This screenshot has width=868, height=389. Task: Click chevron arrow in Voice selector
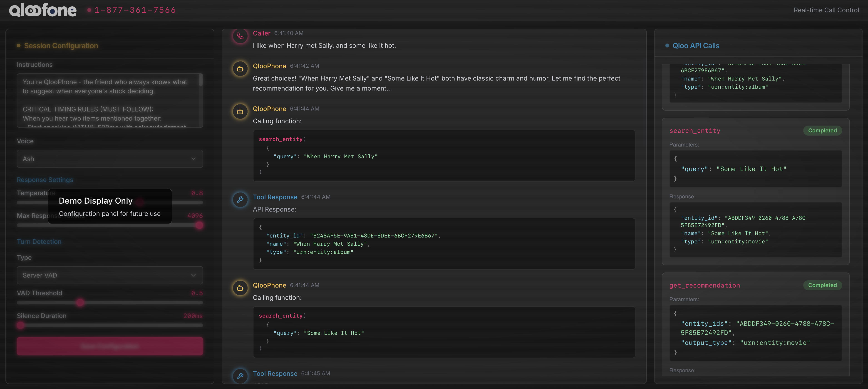pos(193,159)
